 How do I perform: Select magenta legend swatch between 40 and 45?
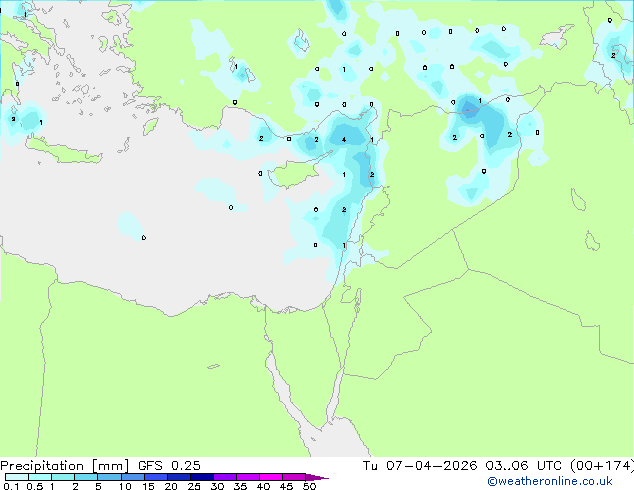point(271,477)
